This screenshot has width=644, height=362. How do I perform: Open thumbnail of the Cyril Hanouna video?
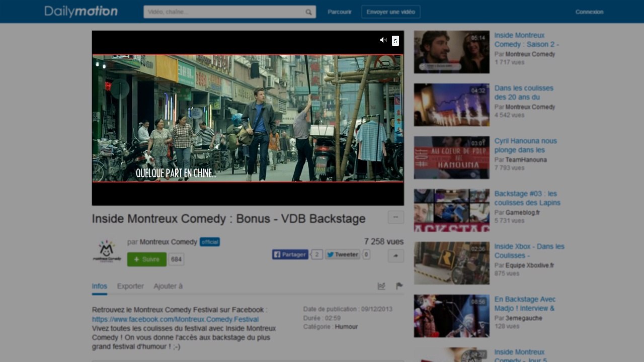[x=452, y=157]
